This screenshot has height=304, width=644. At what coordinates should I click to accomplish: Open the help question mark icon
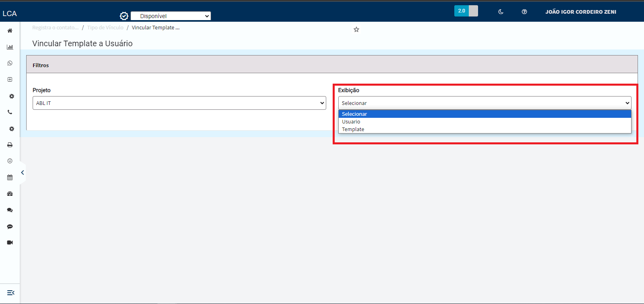click(x=524, y=12)
